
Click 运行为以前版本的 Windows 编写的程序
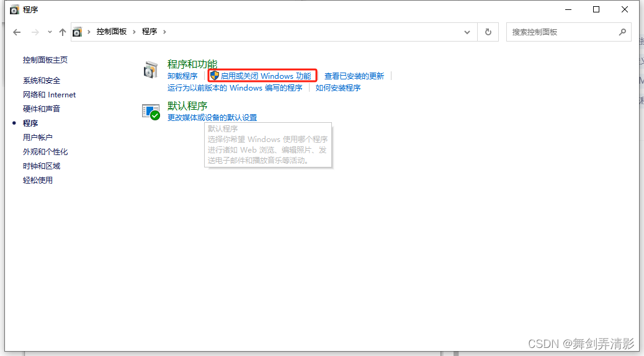[x=235, y=88]
